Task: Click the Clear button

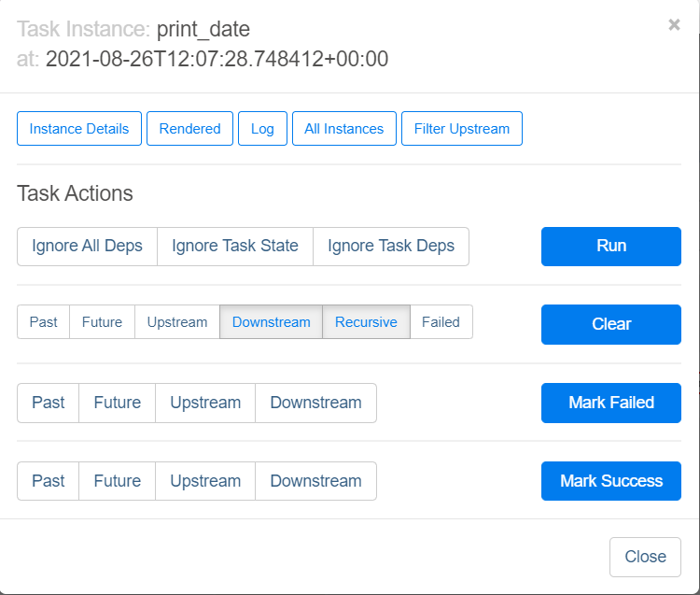Action: pyautogui.click(x=611, y=324)
